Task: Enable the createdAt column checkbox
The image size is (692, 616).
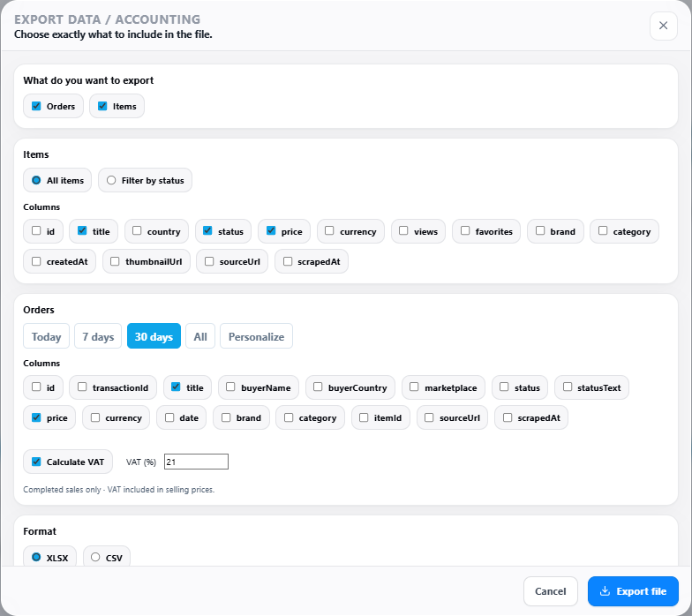Action: [36, 261]
